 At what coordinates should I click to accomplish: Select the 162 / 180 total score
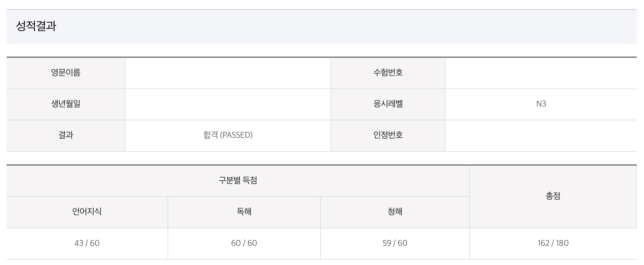point(553,243)
